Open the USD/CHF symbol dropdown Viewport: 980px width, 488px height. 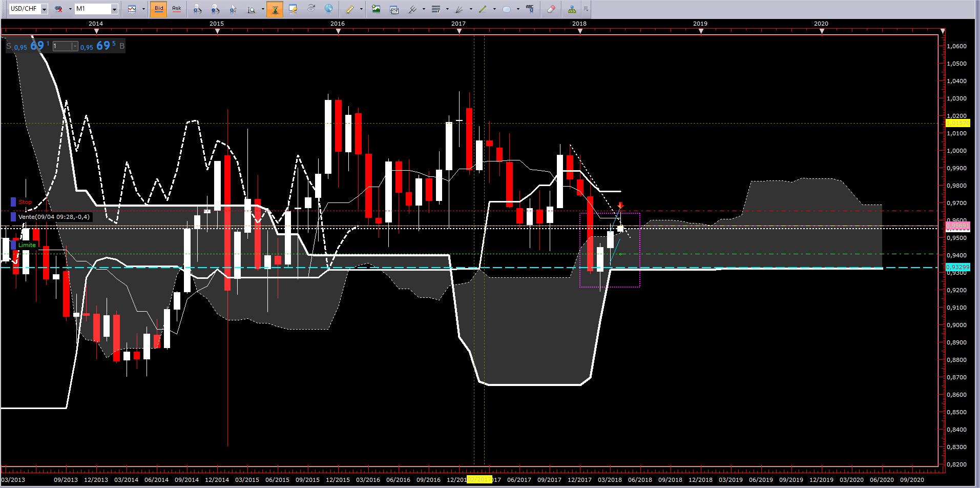44,9
